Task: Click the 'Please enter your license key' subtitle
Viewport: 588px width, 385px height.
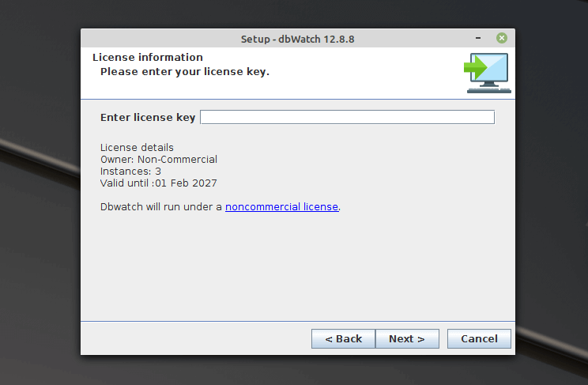Action: click(184, 71)
